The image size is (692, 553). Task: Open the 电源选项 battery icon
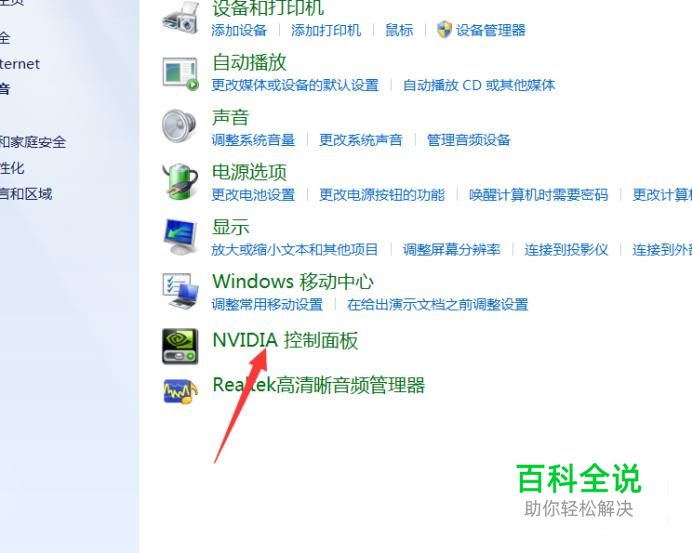(180, 182)
